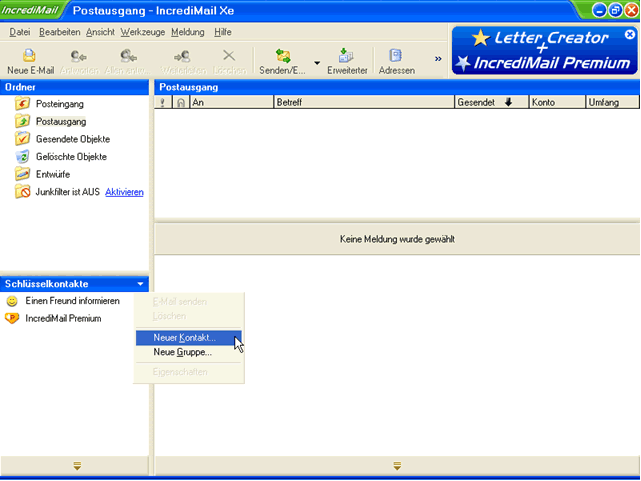Click the Senden/Empfangen toolbar icon
The height and width of the screenshot is (481, 641).
282,56
